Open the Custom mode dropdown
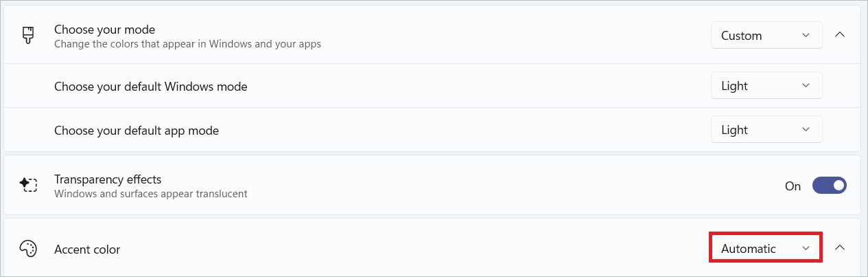The image size is (868, 277). [x=766, y=36]
